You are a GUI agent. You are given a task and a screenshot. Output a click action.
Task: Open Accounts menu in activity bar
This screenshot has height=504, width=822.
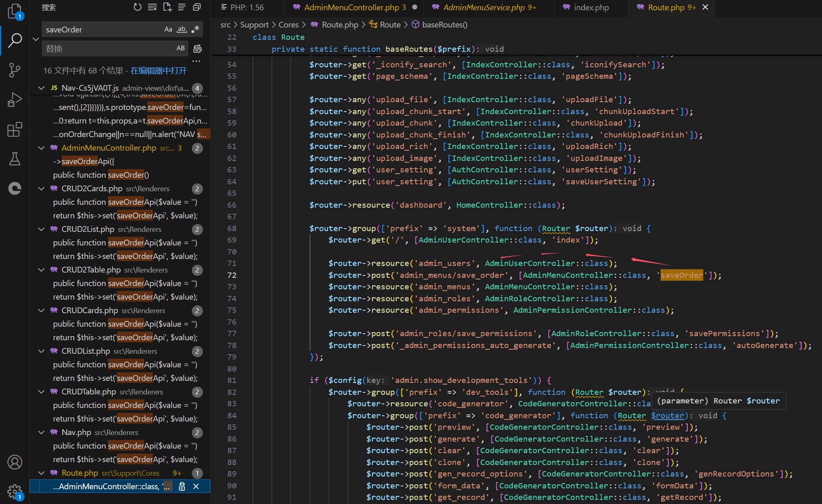[14, 462]
